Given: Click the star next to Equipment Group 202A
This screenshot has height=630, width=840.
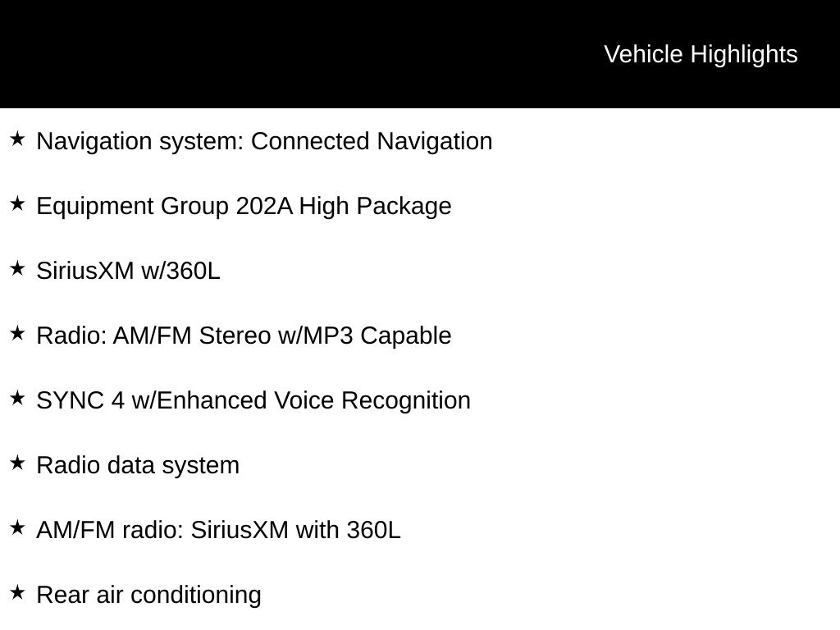Looking at the screenshot, I should (x=17, y=204).
